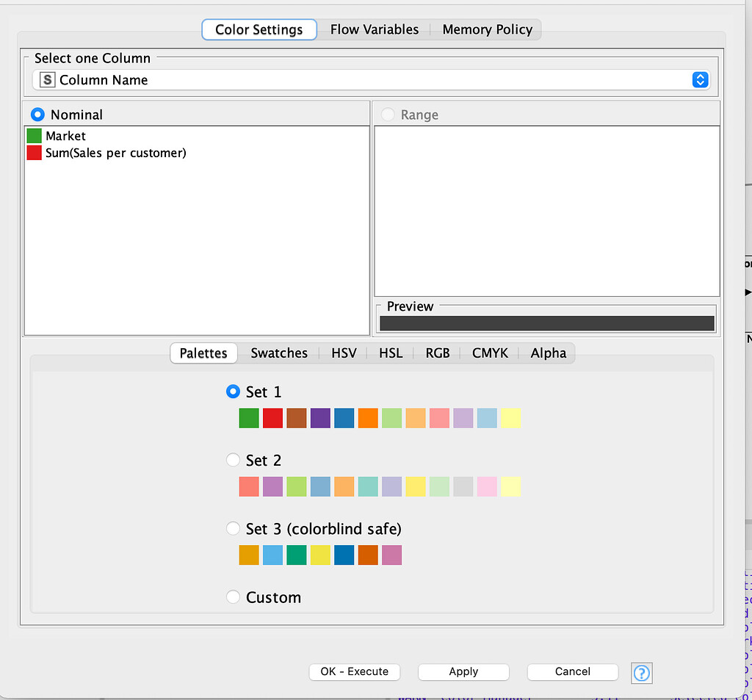Open the help question mark icon
This screenshot has width=752, height=700.
point(641,673)
